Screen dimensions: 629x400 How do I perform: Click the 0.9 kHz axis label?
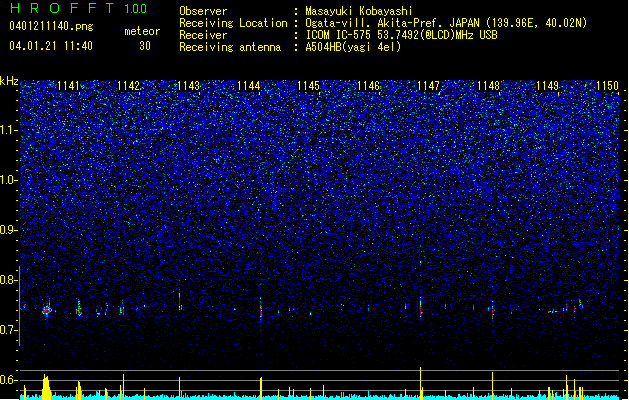point(9,230)
